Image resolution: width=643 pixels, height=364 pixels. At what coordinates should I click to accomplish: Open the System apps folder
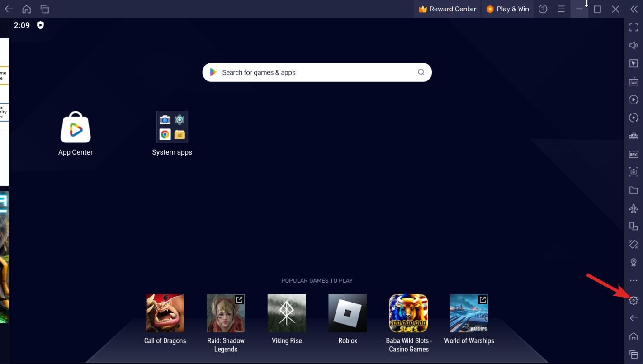[172, 134]
